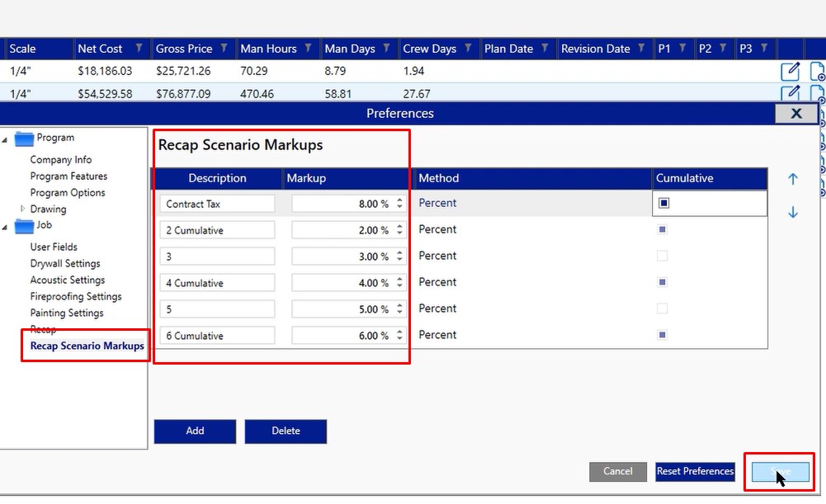Viewport: 826px width, 504px height.
Task: Open Drywall Settings in the tree
Action: [x=65, y=263]
